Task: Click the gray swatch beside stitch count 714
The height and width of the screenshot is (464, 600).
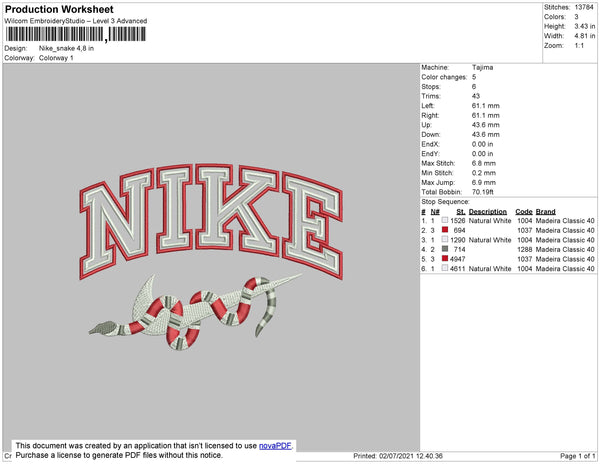Action: (445, 249)
